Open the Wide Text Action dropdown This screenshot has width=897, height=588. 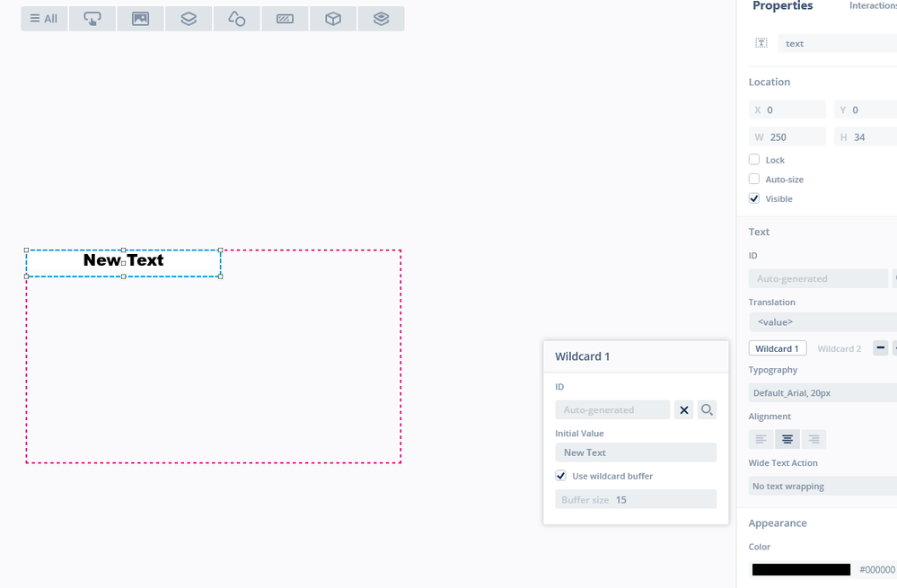point(822,487)
